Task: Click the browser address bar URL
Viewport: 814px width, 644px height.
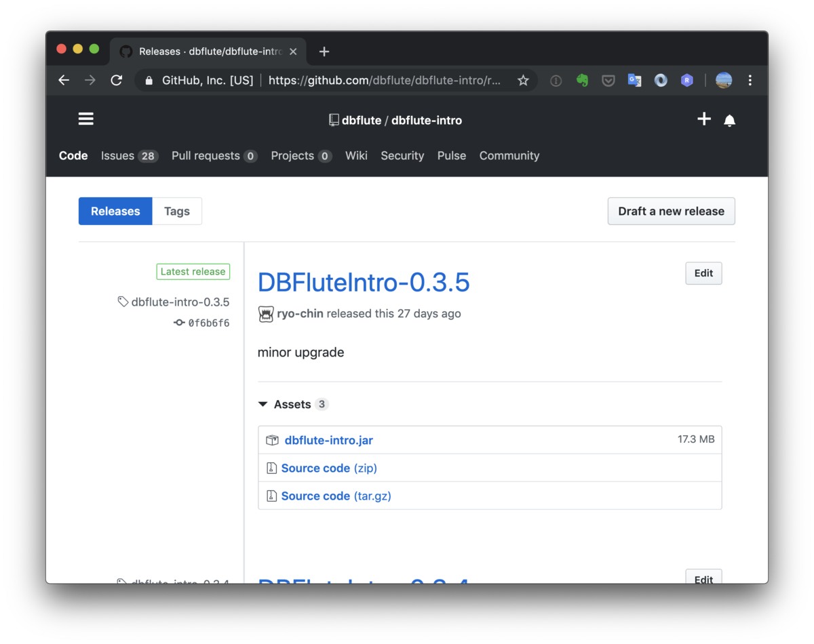Action: (385, 80)
